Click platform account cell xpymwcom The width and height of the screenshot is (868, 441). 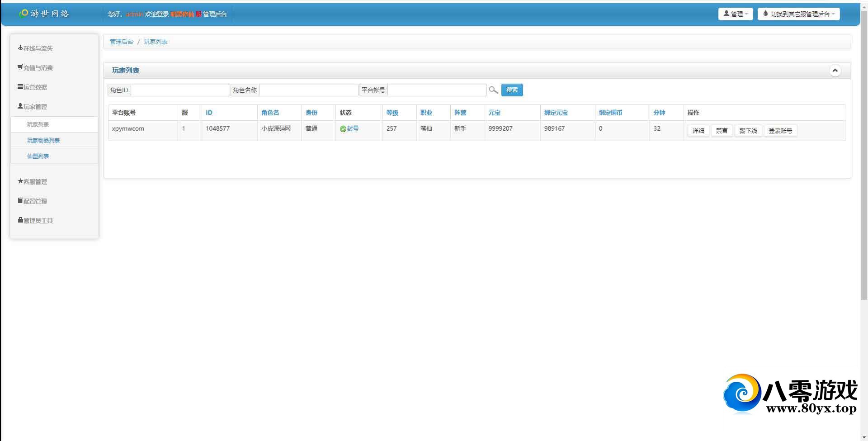(x=128, y=128)
